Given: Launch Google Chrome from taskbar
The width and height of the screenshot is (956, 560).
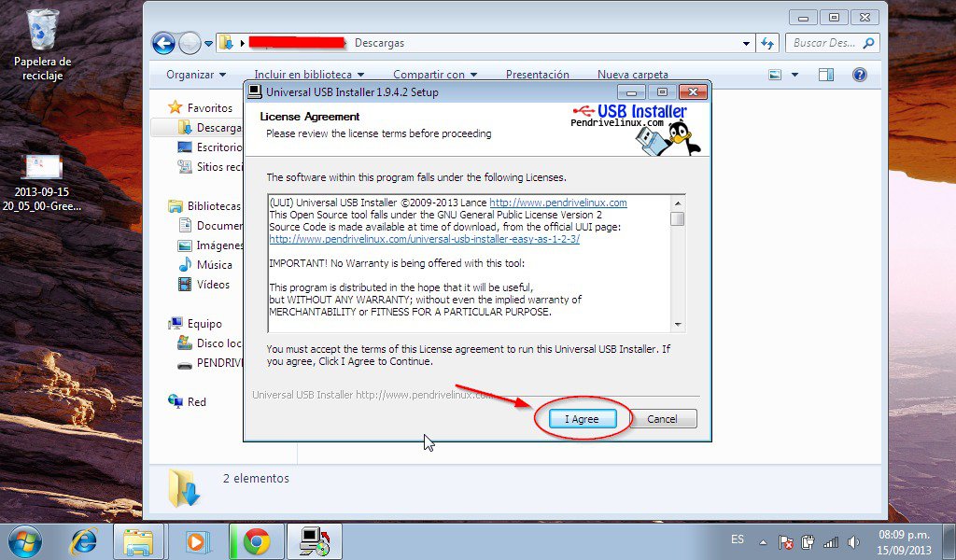Looking at the screenshot, I should coord(256,541).
